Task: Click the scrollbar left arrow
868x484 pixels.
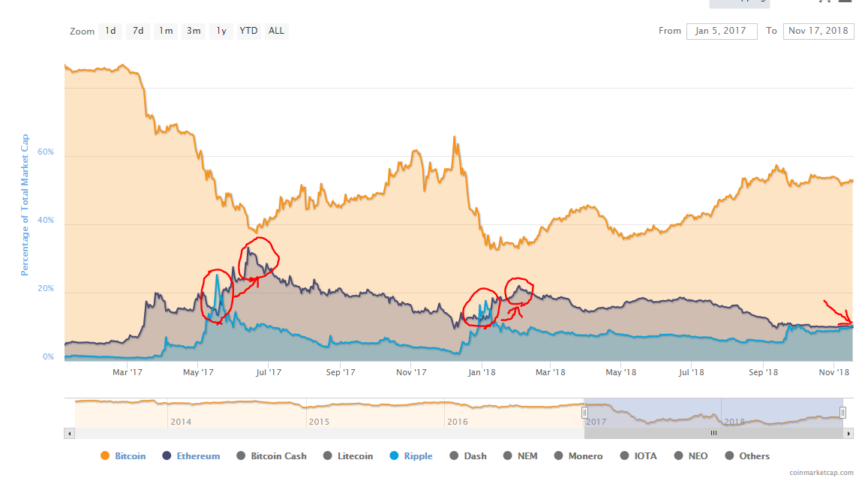Action: tap(69, 433)
